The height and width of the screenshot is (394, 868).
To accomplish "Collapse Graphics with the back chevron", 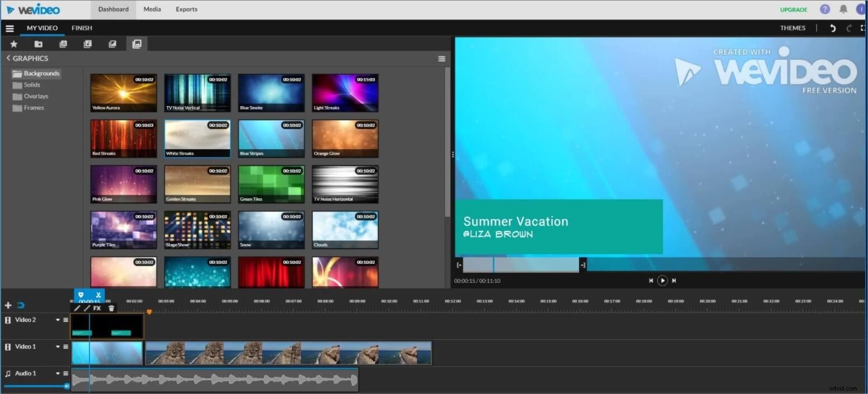I will pos(8,58).
